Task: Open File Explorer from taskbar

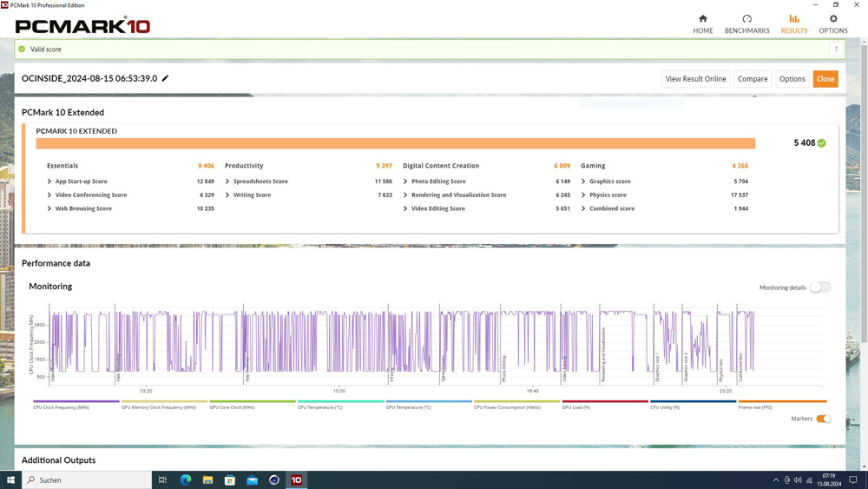Action: click(207, 479)
